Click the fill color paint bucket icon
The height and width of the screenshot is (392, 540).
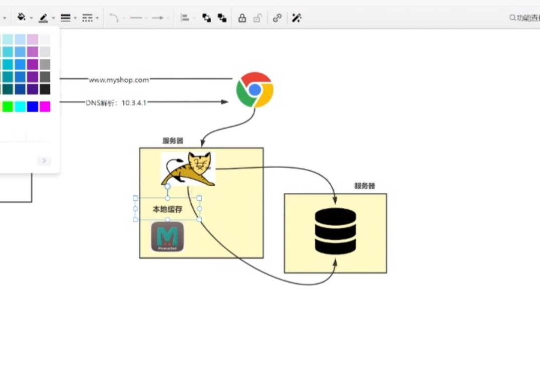click(x=22, y=17)
